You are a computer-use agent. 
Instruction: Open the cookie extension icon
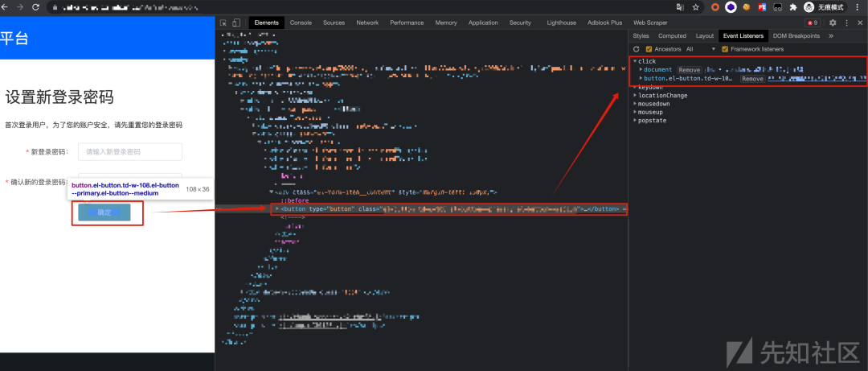click(x=746, y=7)
